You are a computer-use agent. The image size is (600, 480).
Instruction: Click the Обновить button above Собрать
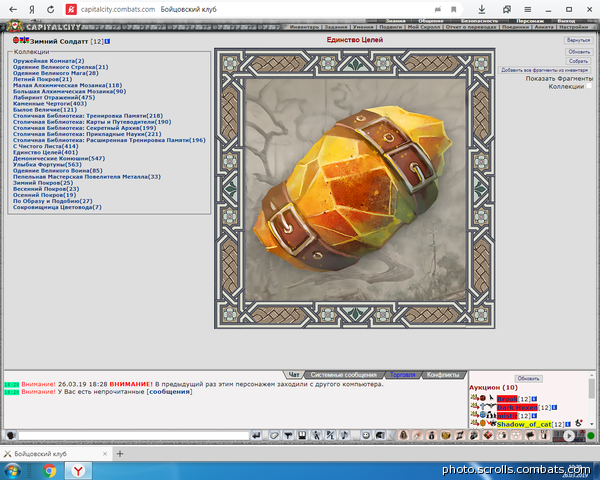pyautogui.click(x=579, y=52)
